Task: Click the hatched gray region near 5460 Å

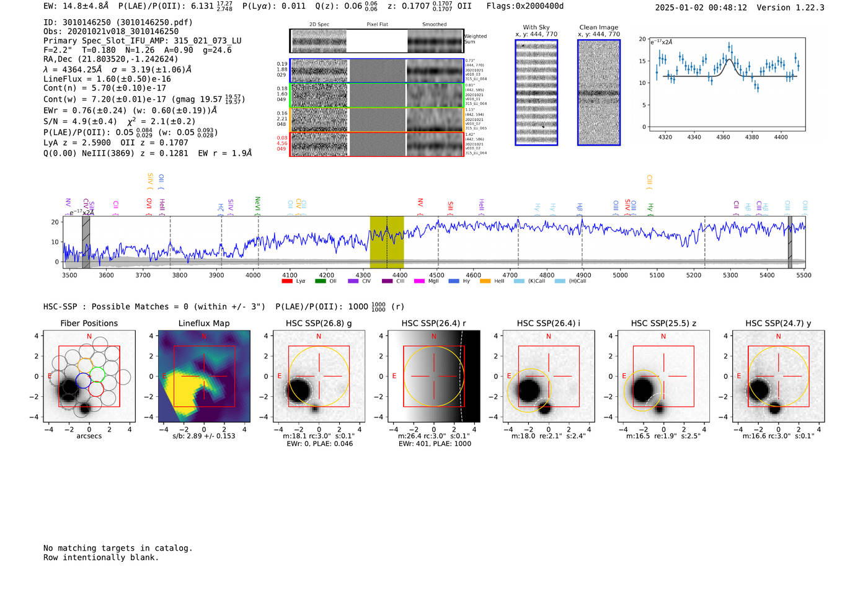Action: pyautogui.click(x=790, y=242)
